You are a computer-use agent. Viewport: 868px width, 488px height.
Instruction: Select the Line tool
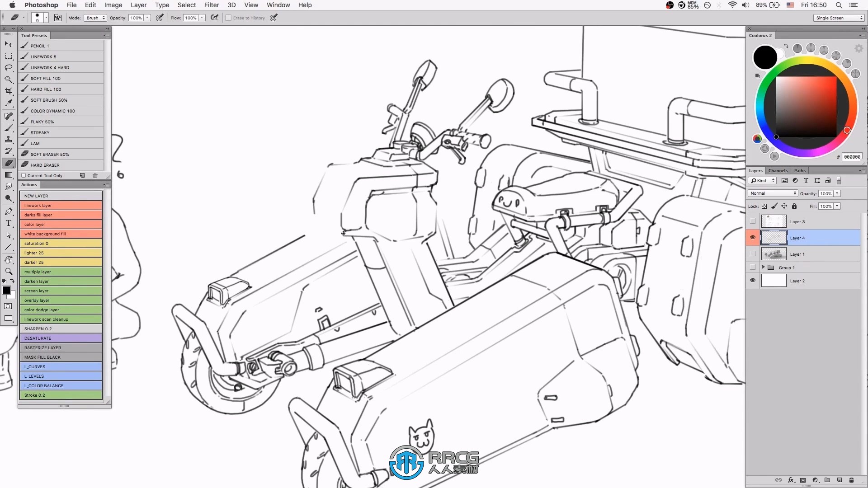(x=9, y=247)
